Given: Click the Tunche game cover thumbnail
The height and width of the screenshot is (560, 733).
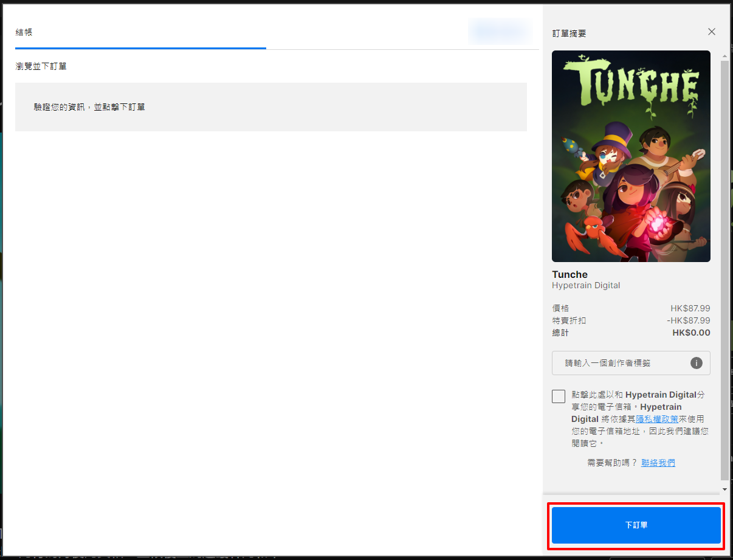Looking at the screenshot, I should coord(631,156).
